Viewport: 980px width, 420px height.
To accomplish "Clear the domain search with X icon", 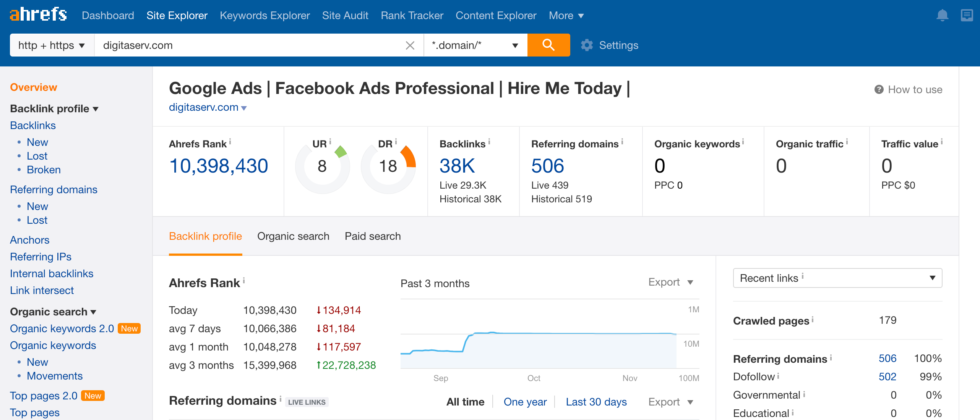I will click(x=410, y=45).
